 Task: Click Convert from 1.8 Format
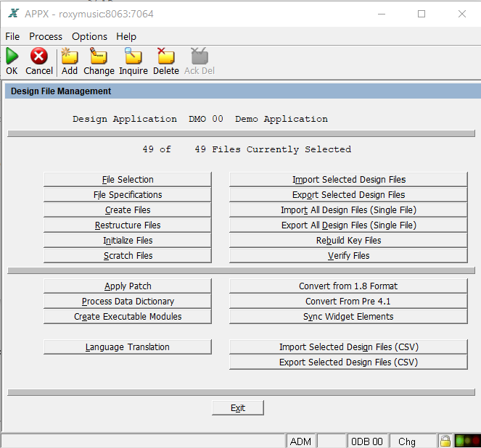(348, 286)
